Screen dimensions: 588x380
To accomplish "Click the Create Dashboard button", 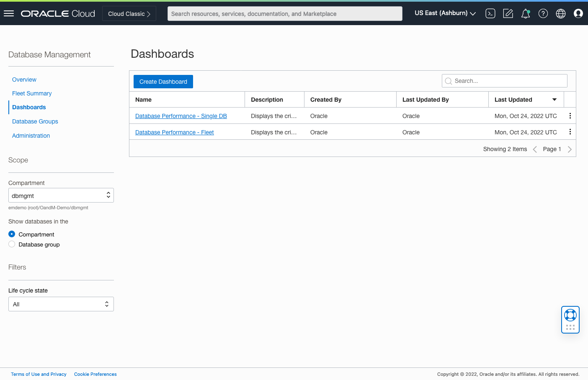I will click(x=163, y=82).
